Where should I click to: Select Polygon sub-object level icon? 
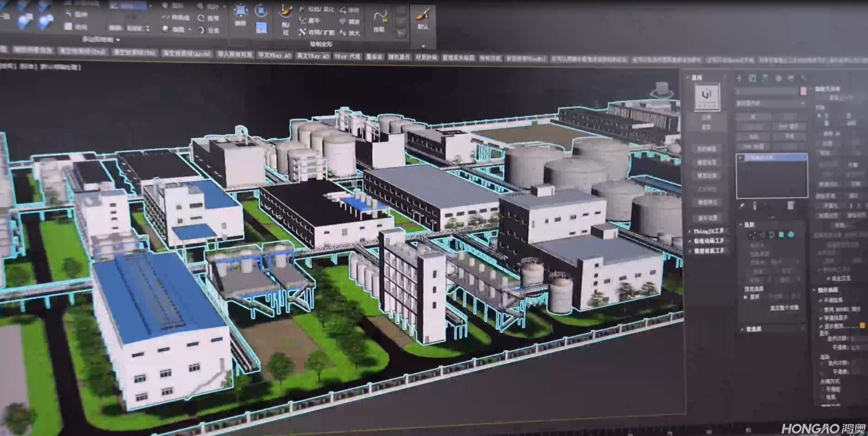pyautogui.click(x=782, y=235)
